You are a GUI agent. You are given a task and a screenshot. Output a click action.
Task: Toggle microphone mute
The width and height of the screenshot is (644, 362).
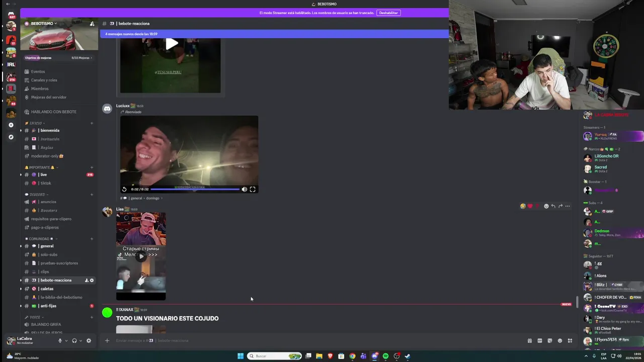[60, 340]
